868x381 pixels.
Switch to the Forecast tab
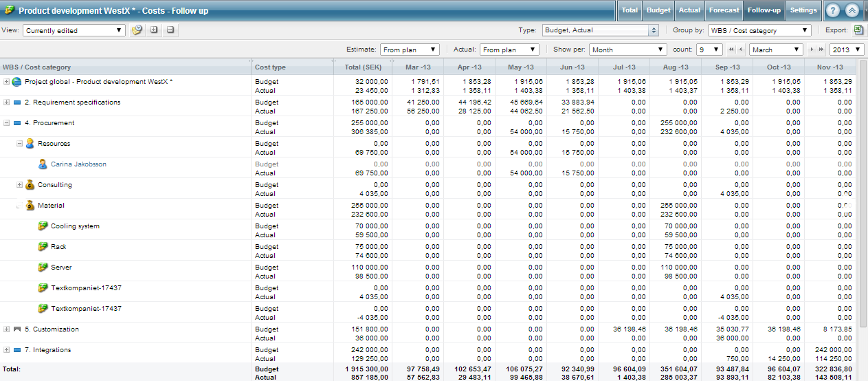pos(724,10)
